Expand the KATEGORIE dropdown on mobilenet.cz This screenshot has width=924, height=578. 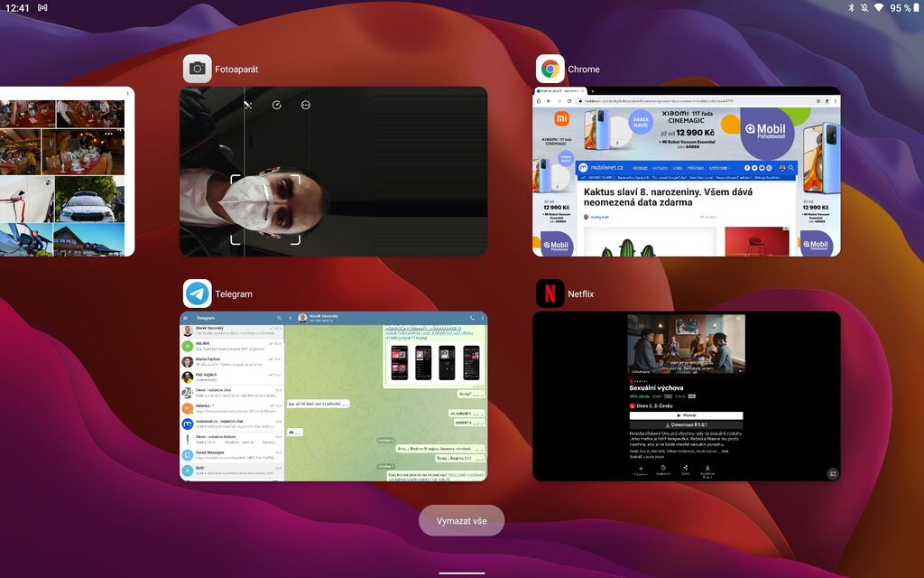716,168
